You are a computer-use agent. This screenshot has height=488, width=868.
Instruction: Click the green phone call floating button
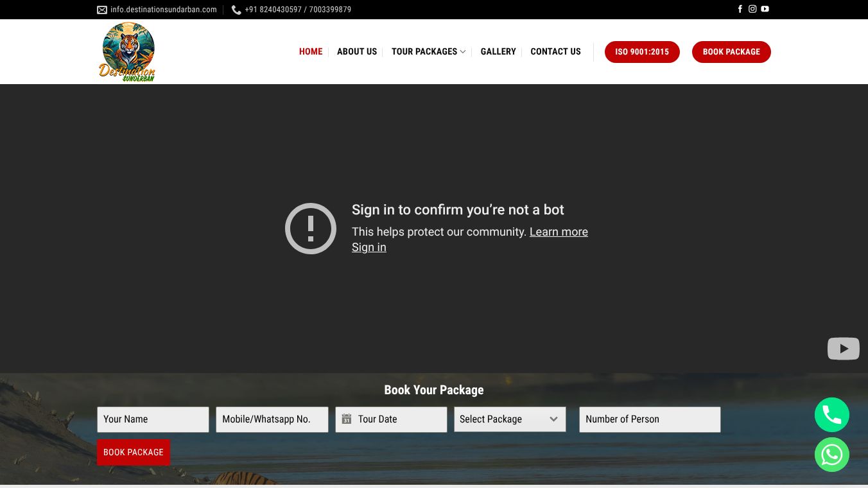[832, 415]
